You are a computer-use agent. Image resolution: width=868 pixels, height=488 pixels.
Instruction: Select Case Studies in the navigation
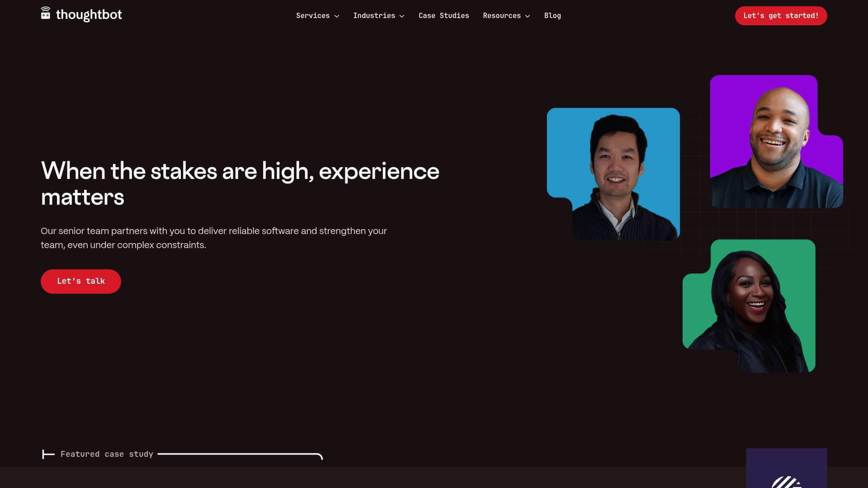pos(443,15)
